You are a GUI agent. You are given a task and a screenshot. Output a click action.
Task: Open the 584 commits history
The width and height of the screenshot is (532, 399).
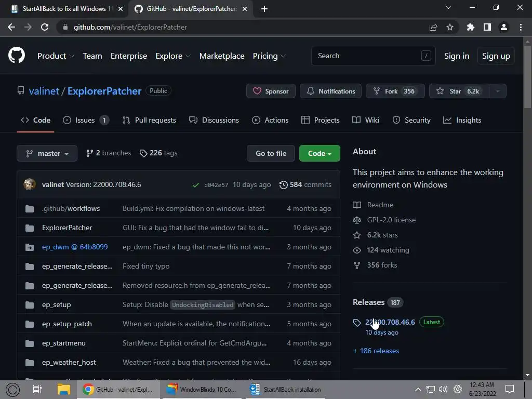point(305,184)
